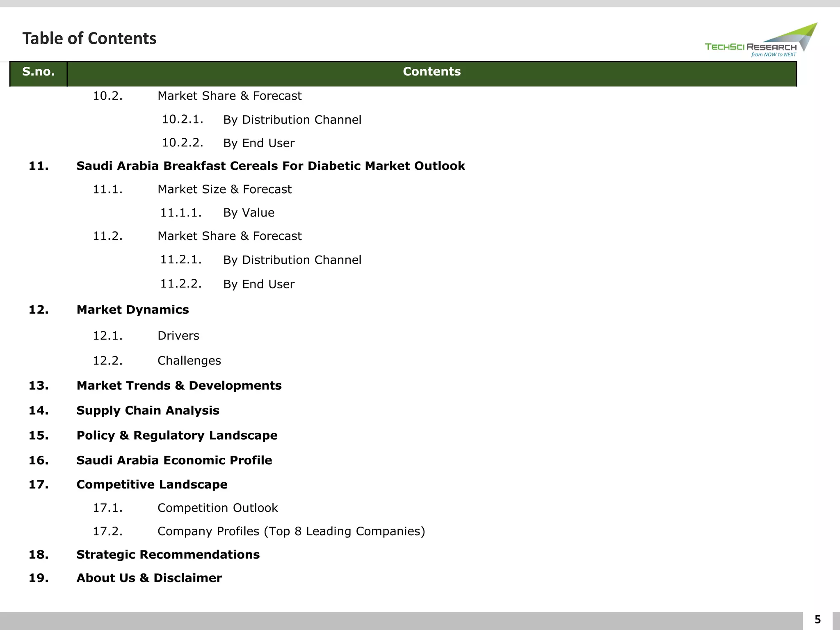The image size is (840, 630).
Task: Select Saudi Arabia Breakfast Cereals Diabetic Market Outlook
Action: [x=270, y=166]
